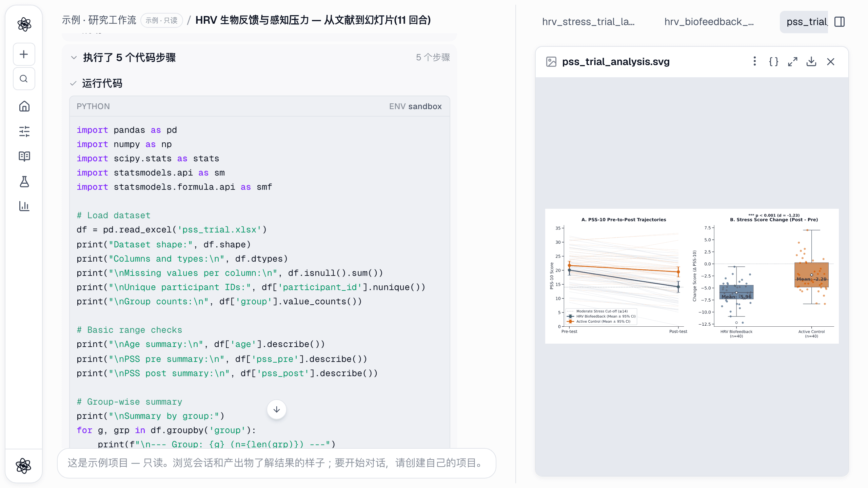
Task: Create a new item with plus button
Action: 24,54
